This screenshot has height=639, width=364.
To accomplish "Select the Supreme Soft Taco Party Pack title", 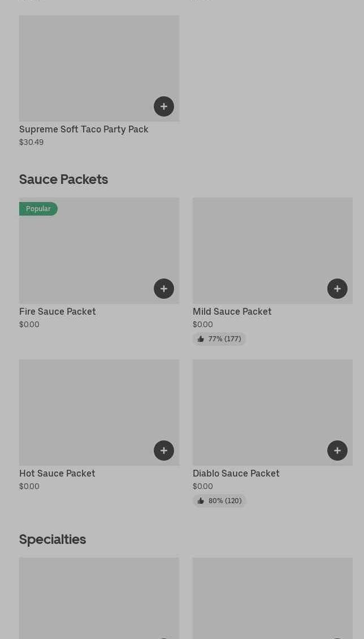I will [x=84, y=129].
